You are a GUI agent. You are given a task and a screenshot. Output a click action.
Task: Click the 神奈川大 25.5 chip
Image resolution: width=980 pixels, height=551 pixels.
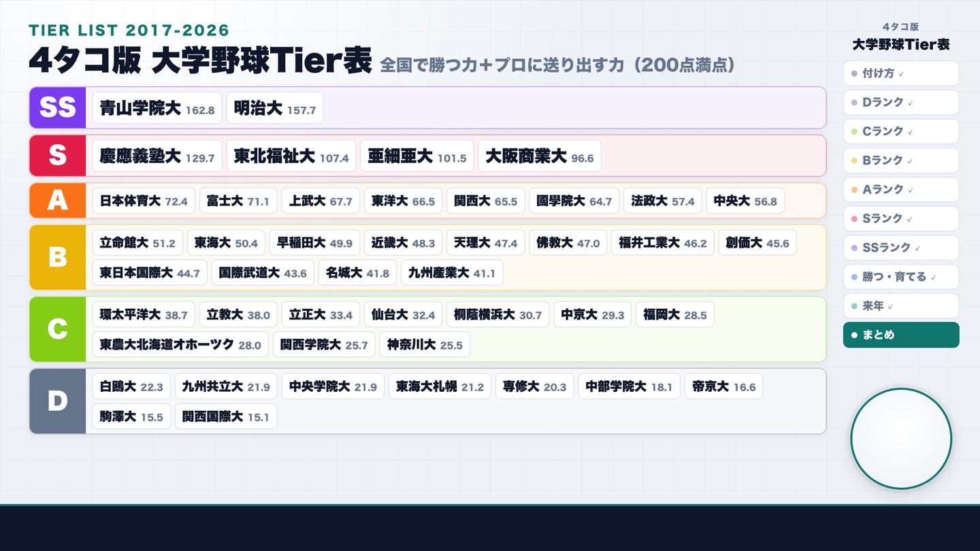425,345
